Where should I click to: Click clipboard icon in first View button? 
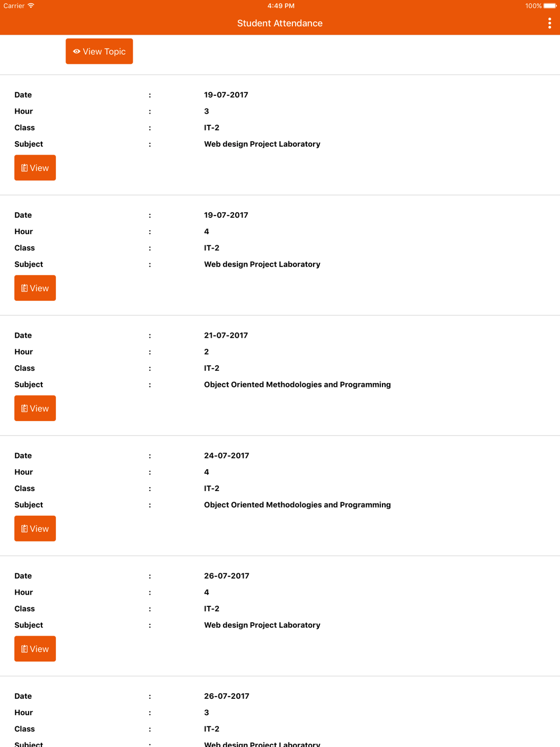coord(24,168)
